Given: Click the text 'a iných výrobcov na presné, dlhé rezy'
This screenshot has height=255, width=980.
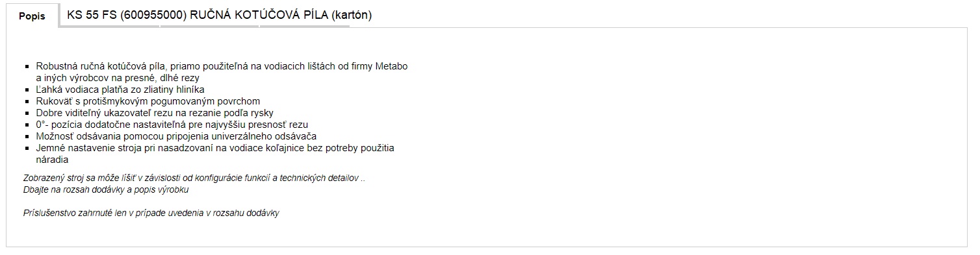Looking at the screenshot, I should click(x=117, y=78).
